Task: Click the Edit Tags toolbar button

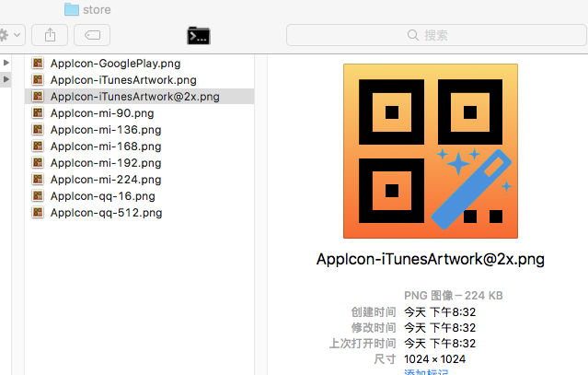Action: tap(92, 35)
